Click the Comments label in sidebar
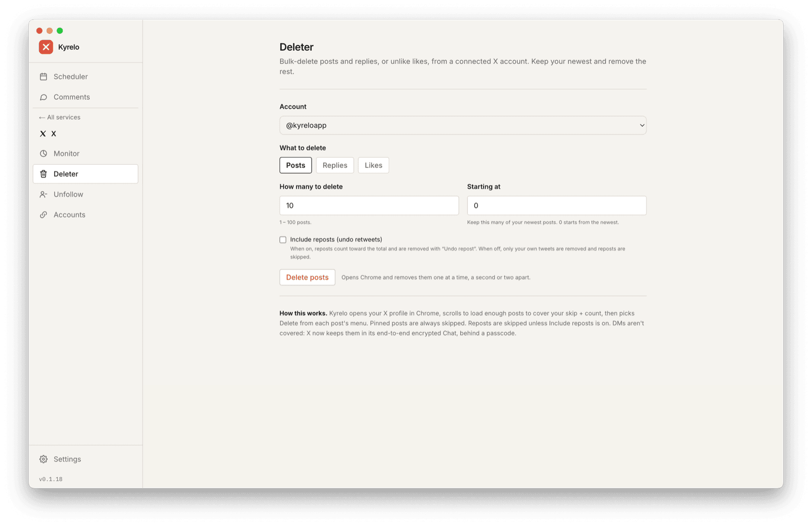 (x=72, y=97)
